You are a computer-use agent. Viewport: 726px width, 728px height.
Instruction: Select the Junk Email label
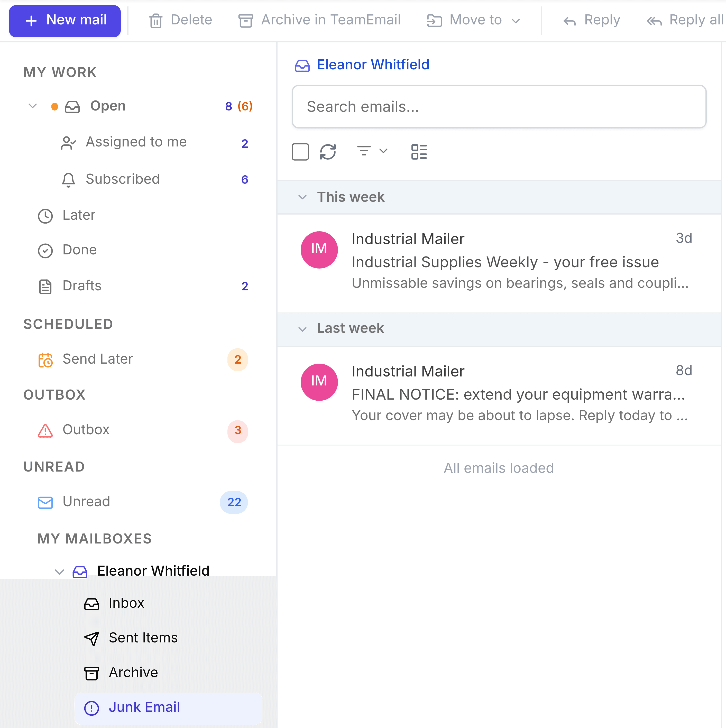pos(144,707)
